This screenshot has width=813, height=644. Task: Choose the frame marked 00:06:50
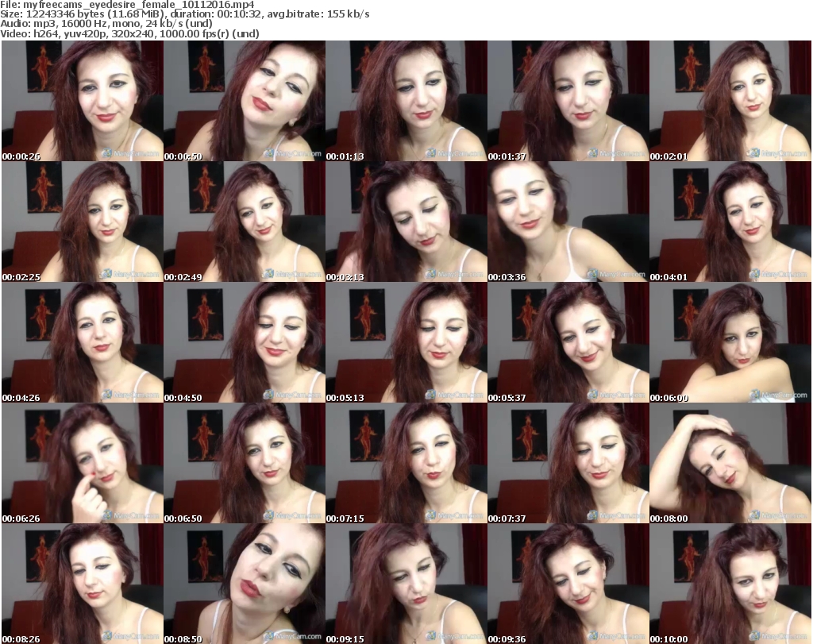pyautogui.click(x=245, y=463)
